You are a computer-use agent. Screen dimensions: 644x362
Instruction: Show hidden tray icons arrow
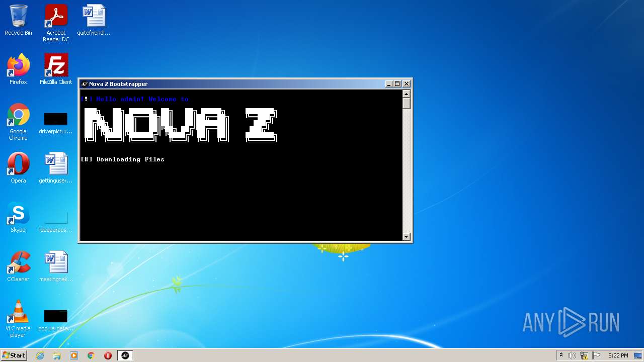(x=561, y=355)
